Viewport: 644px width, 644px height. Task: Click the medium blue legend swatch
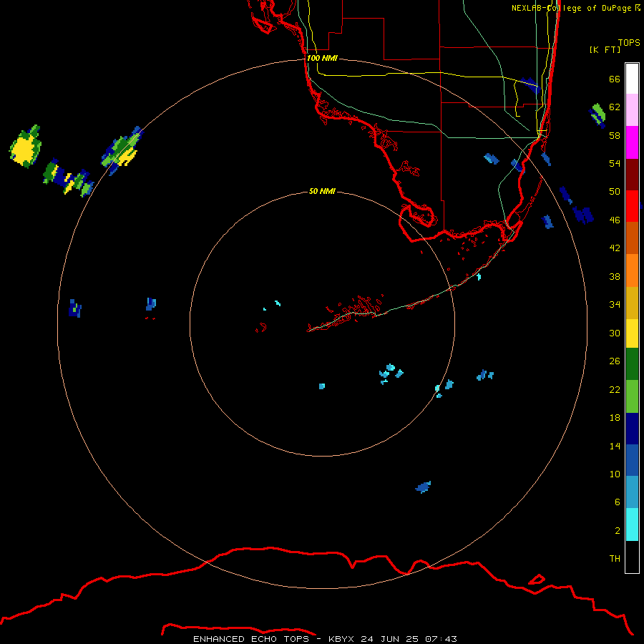632,460
